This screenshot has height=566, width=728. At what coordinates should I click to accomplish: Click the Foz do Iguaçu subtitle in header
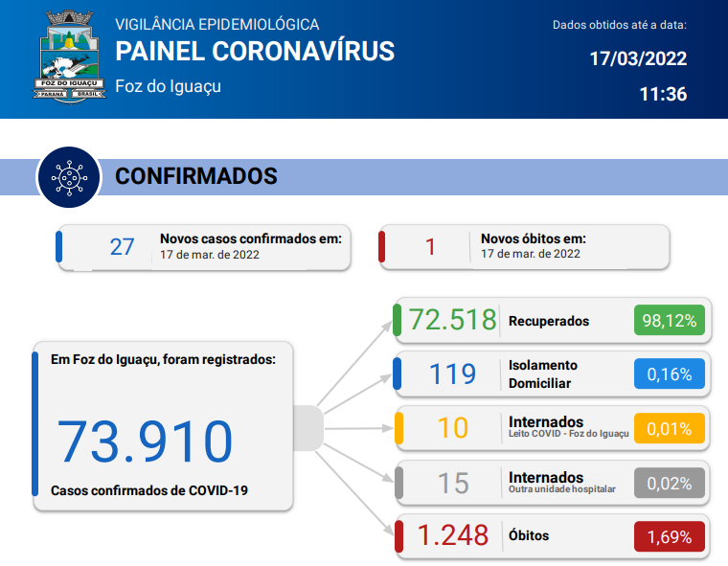point(168,86)
